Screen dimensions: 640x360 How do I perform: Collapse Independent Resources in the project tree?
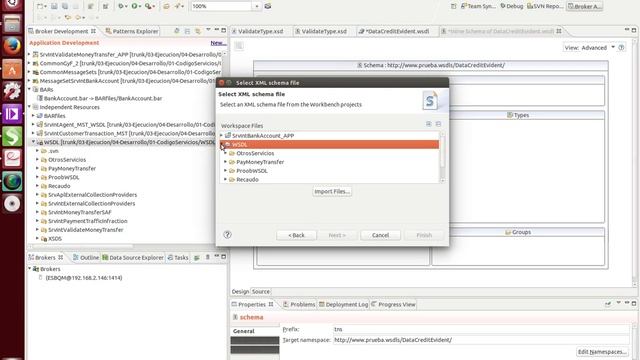[29, 107]
